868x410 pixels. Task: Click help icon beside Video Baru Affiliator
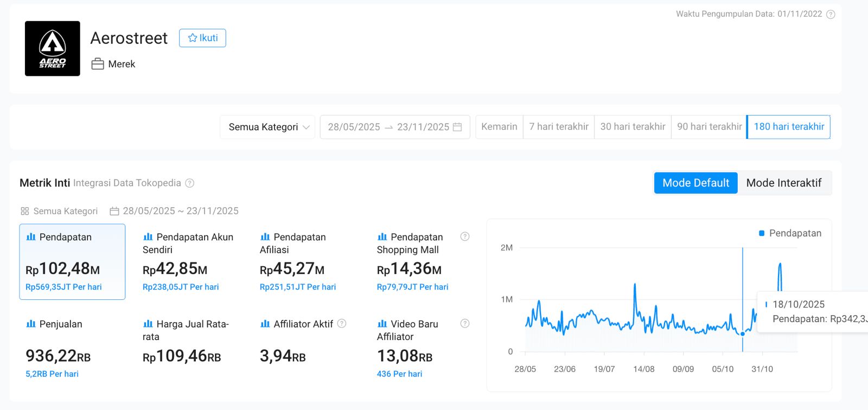(x=465, y=323)
